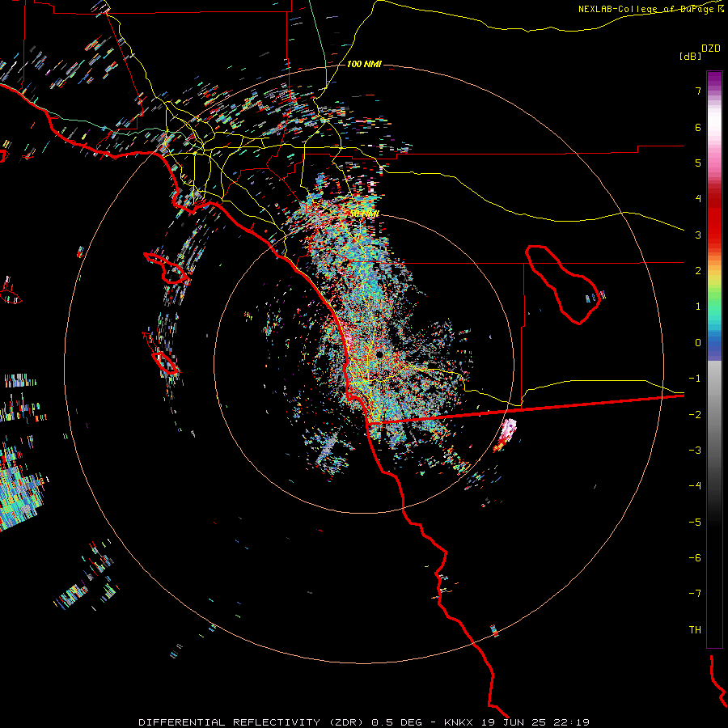
Task: Click the scale tick label -7
Action: click(695, 594)
